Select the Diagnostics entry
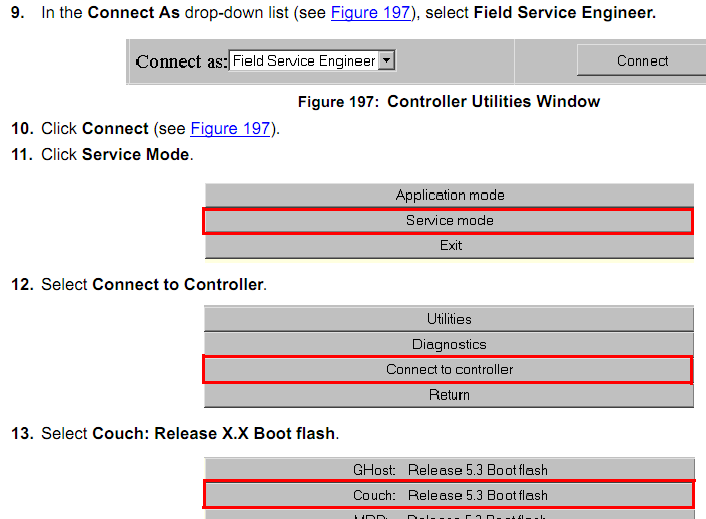Viewport: 706px width, 519px height. point(449,344)
